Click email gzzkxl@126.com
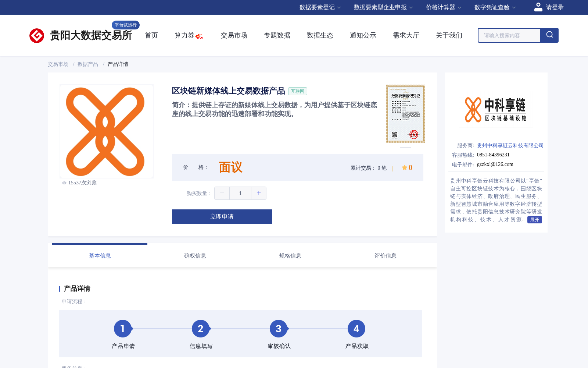Screen dimensions: 588x368 click(495, 164)
